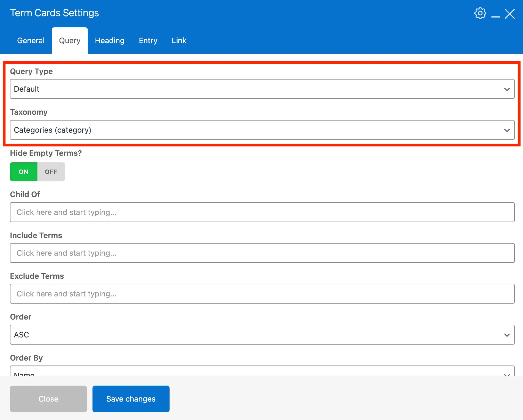
Task: Open the settings gear icon
Action: [480, 13]
